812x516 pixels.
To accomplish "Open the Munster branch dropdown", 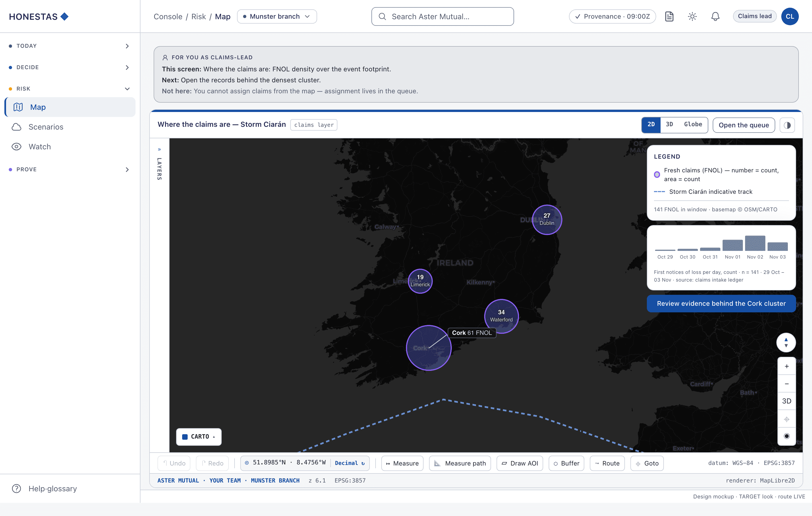I will click(x=277, y=16).
